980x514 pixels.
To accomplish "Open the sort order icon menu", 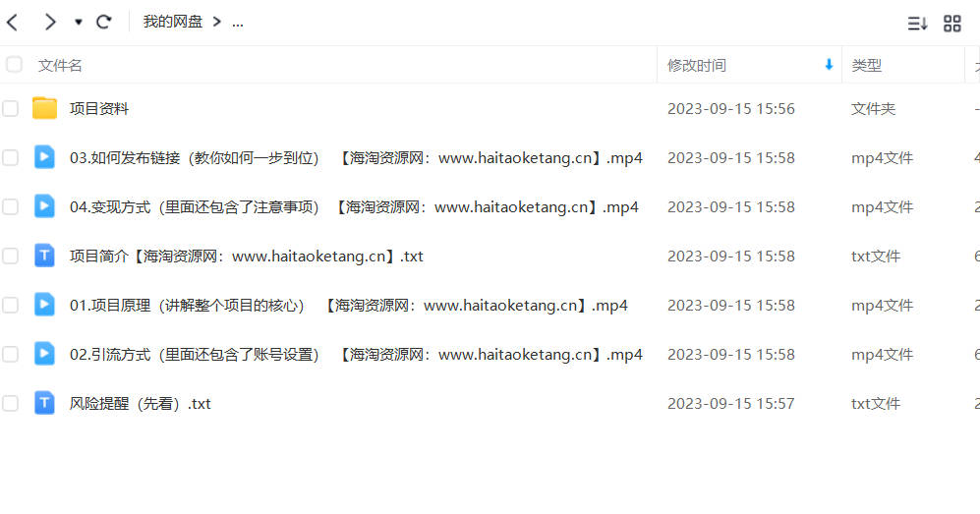I will pyautogui.click(x=917, y=24).
